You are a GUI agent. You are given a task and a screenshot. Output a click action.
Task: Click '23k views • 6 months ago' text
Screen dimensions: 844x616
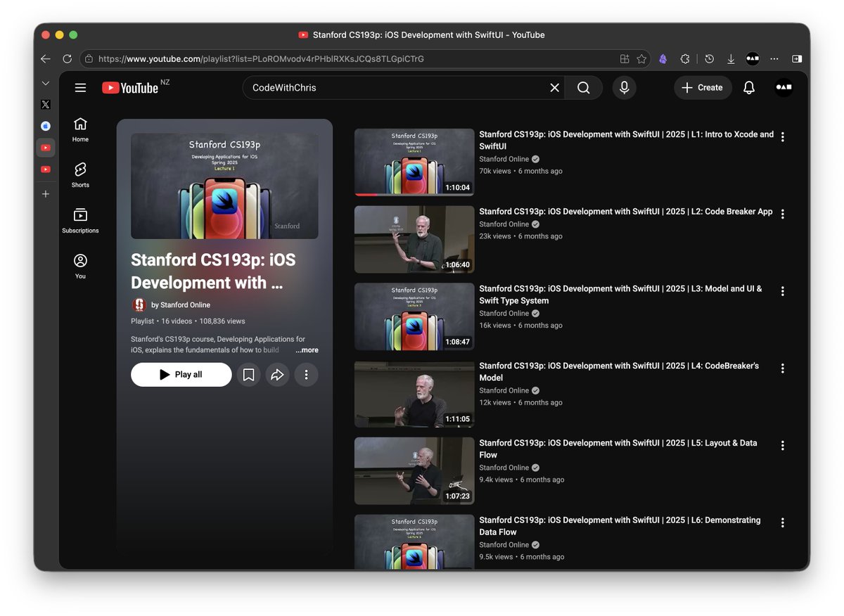point(521,236)
